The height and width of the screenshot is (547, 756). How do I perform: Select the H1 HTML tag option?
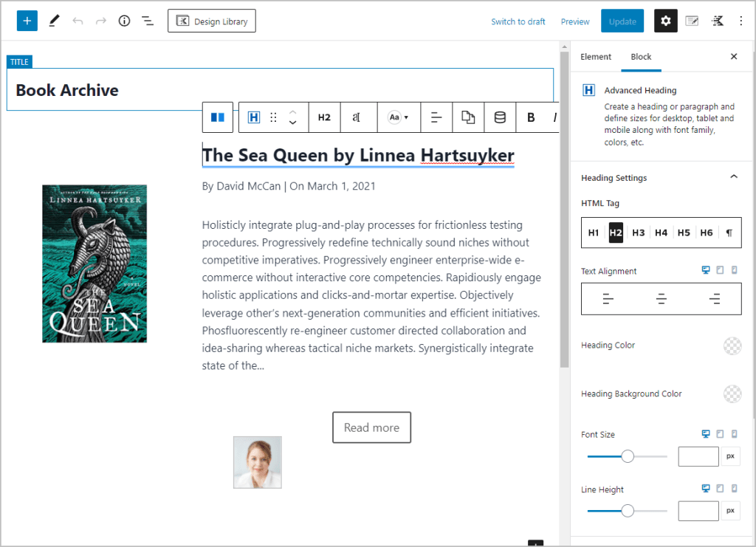tap(594, 233)
